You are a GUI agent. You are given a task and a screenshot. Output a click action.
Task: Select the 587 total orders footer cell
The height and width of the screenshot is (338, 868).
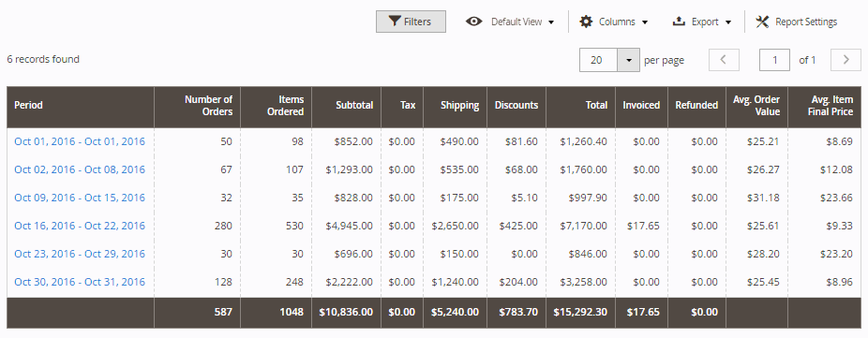[x=197, y=312]
